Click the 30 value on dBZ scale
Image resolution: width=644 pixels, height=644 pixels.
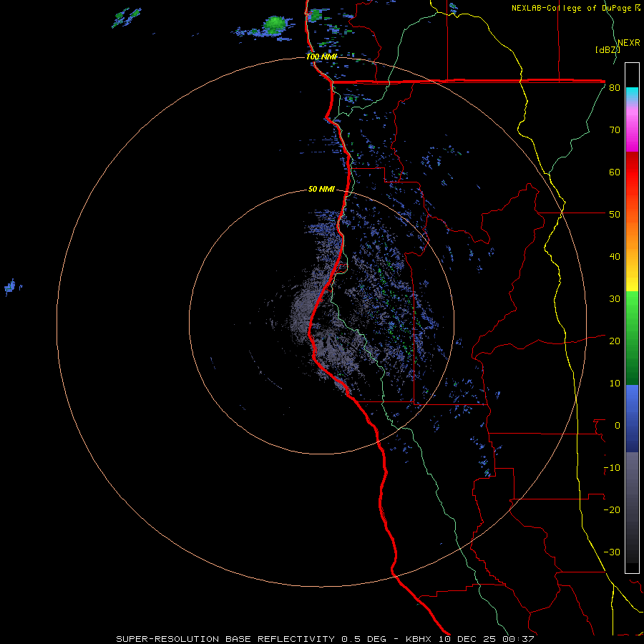pyautogui.click(x=615, y=299)
